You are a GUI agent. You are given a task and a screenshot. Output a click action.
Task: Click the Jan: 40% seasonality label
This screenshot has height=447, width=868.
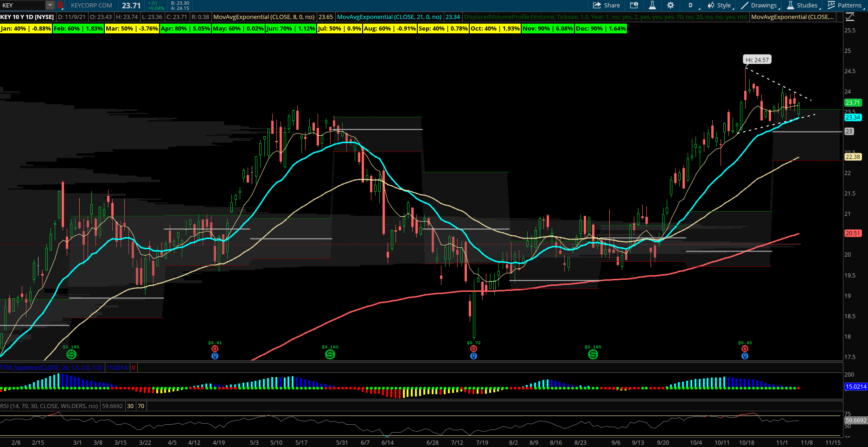26,29
